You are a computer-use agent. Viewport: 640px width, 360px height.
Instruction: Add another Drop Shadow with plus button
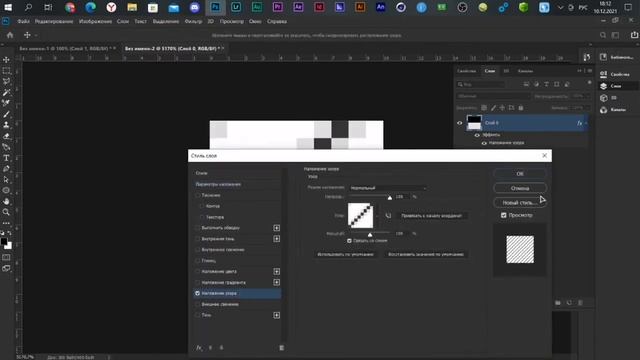[x=277, y=315]
